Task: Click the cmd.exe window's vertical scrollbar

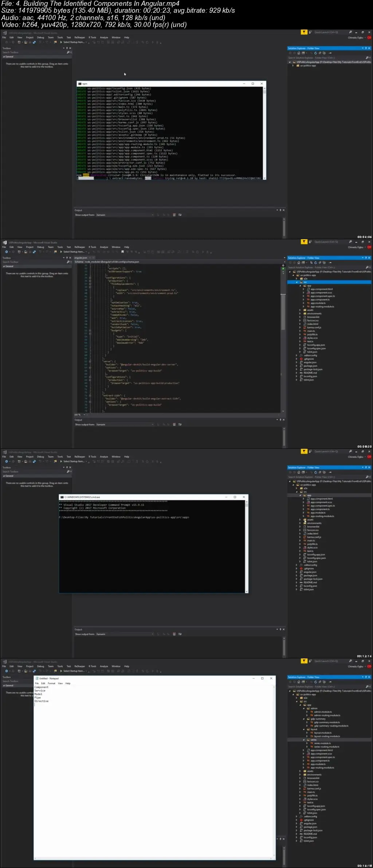Action: (247, 547)
